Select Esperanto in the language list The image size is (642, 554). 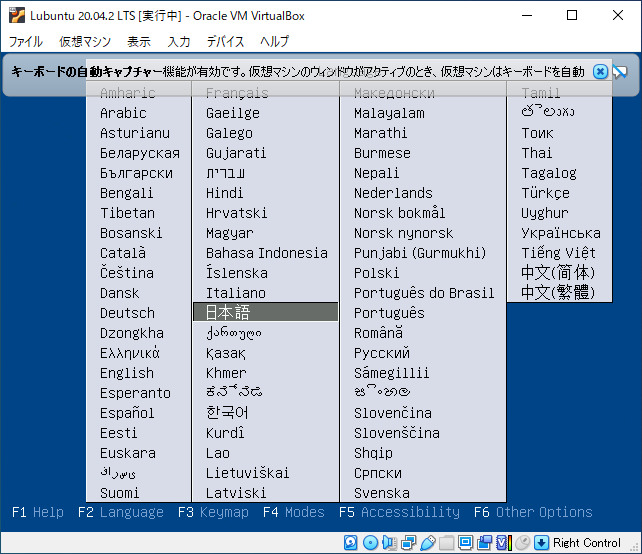tap(135, 393)
